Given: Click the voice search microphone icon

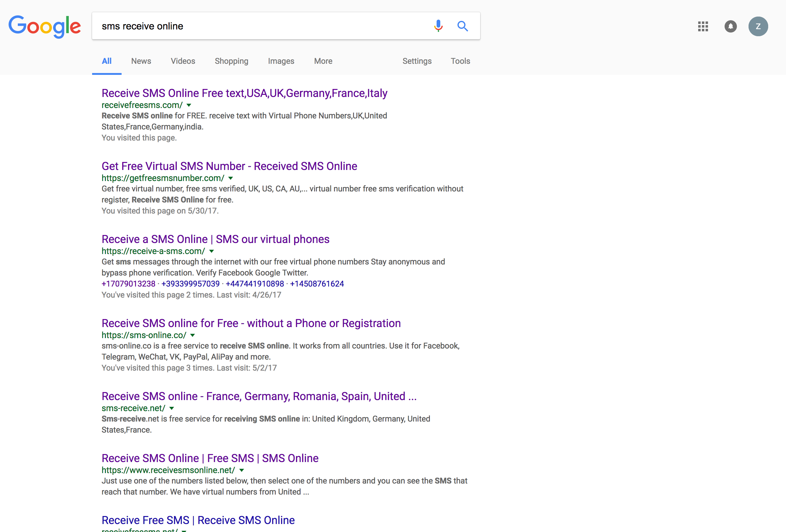Looking at the screenshot, I should 438,26.
